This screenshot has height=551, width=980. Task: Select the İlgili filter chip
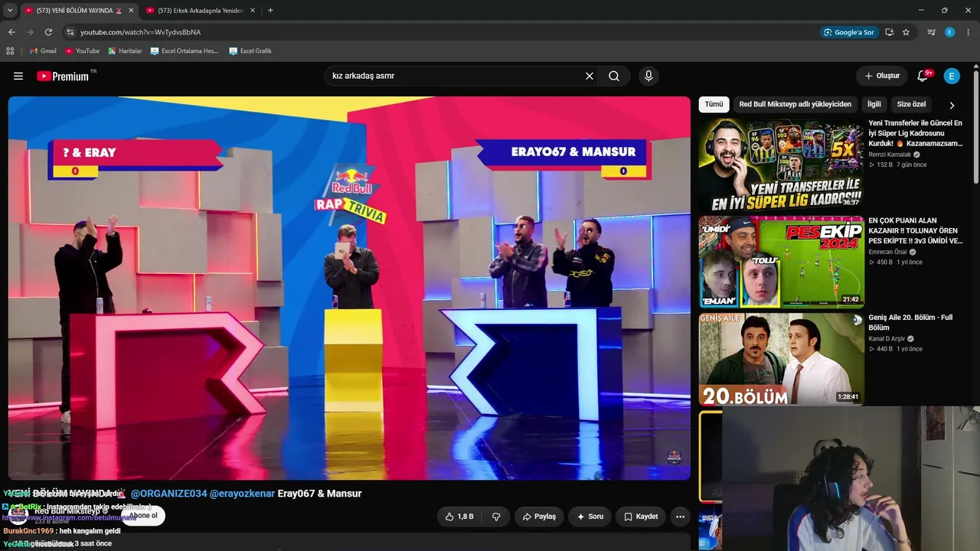(x=874, y=104)
